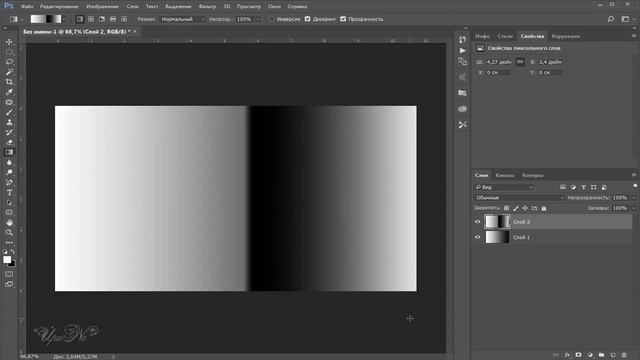Select the History Brush tool
The width and height of the screenshot is (640, 360).
(9, 132)
